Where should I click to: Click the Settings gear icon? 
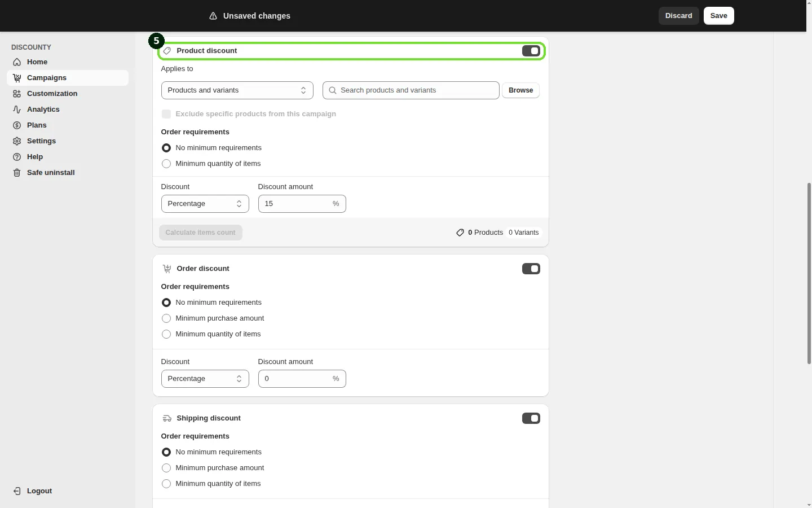click(17, 141)
